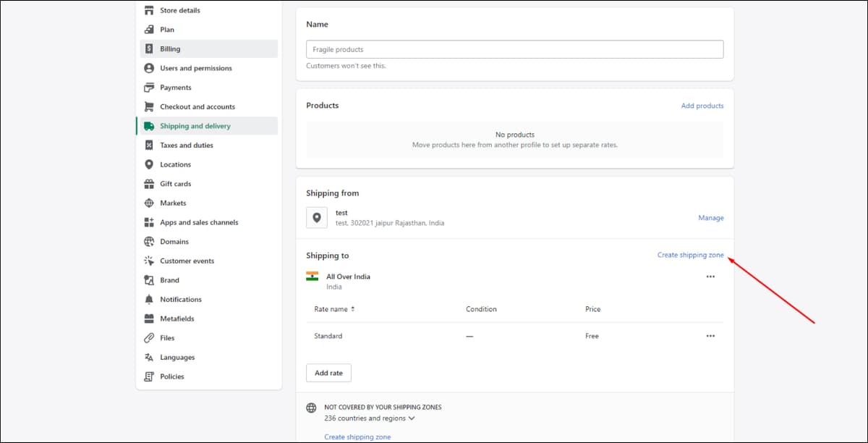Click the Languages translate icon
Viewport: 868px width, 443px height.
[x=149, y=358]
